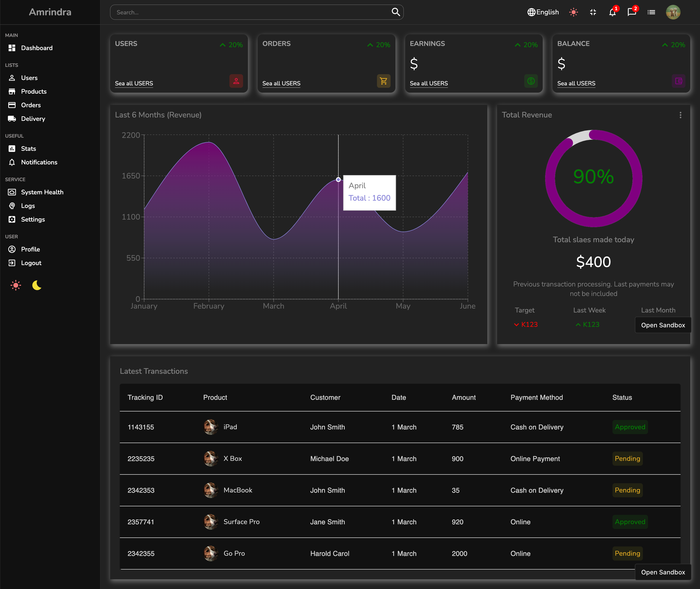Follow the Sea all USERS link on Users card

(x=134, y=83)
